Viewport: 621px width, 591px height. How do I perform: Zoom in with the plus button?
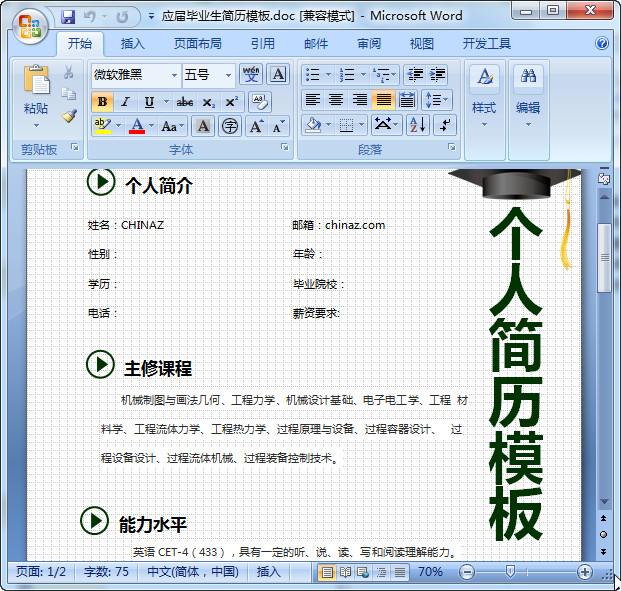click(585, 572)
